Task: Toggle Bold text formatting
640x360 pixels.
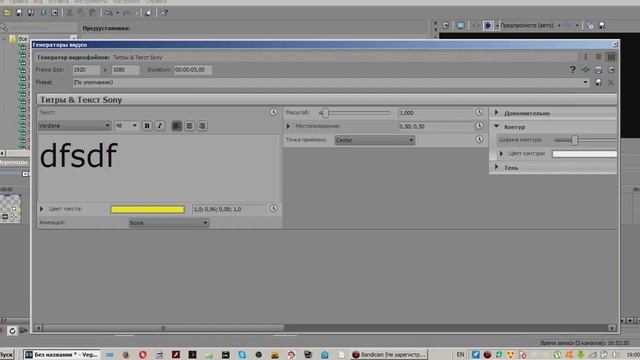Action: tap(147, 126)
